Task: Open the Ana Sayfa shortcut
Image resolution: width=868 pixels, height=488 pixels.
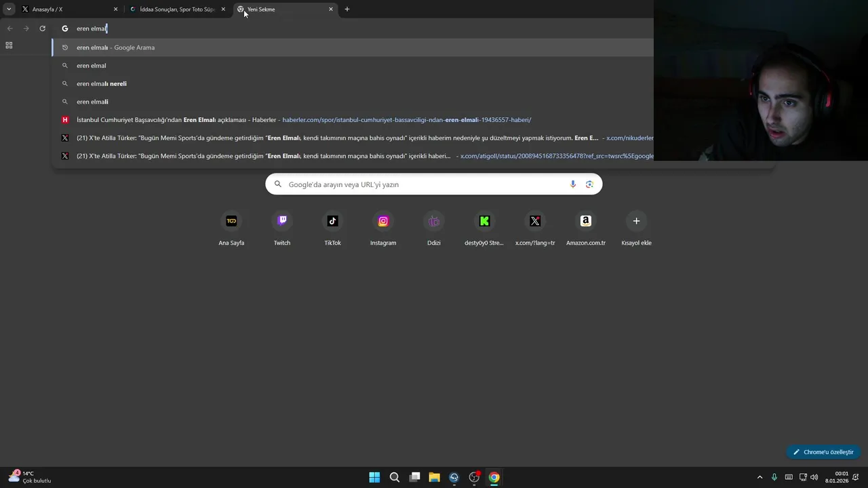Action: (231, 229)
